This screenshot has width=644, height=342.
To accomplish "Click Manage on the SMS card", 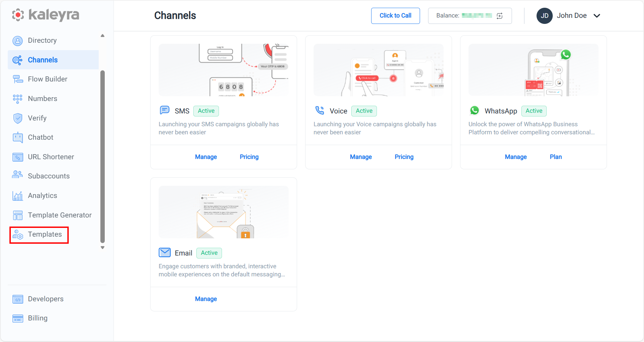I will click(x=206, y=157).
